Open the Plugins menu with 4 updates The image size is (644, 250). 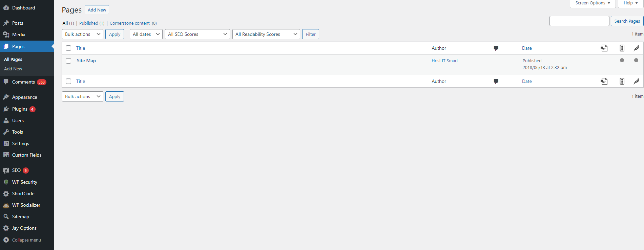click(27, 109)
